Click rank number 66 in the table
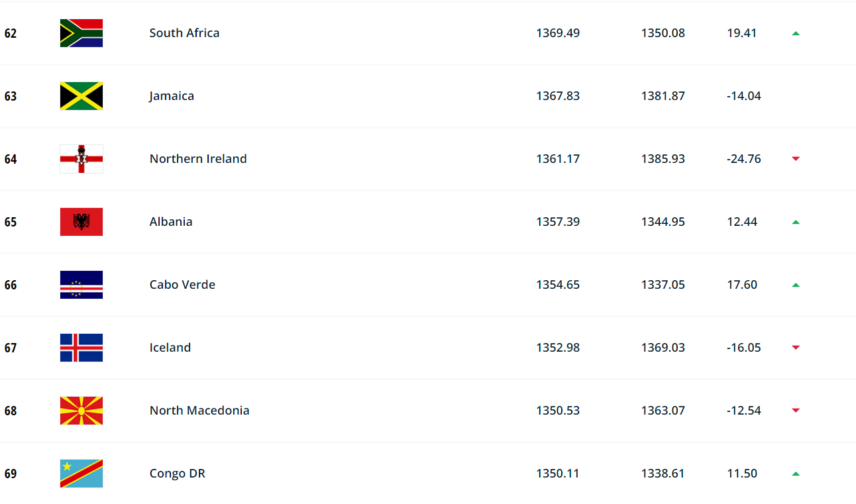The image size is (856, 504). (11, 285)
